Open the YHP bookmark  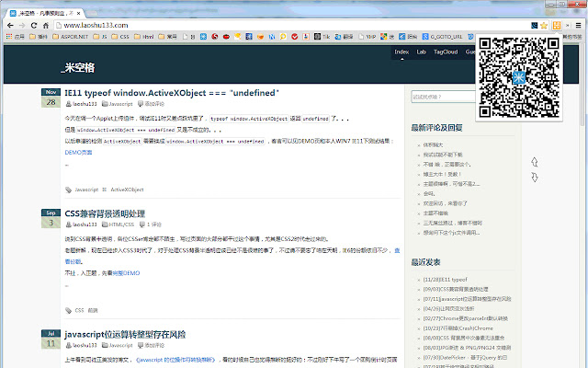(367, 37)
